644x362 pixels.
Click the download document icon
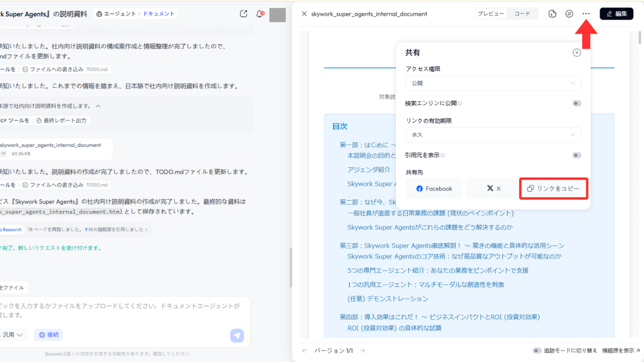pyautogui.click(x=552, y=14)
